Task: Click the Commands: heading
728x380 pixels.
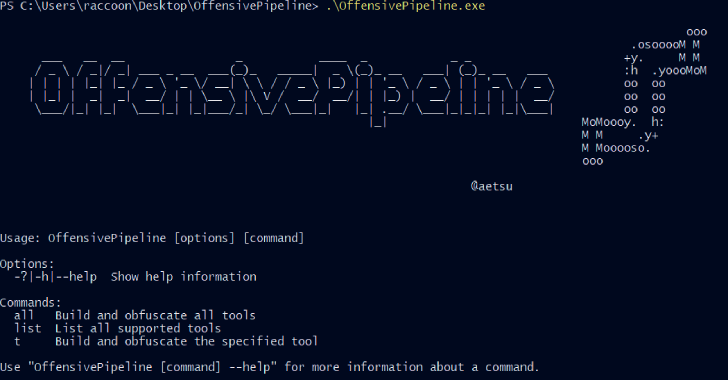Action: click(31, 303)
